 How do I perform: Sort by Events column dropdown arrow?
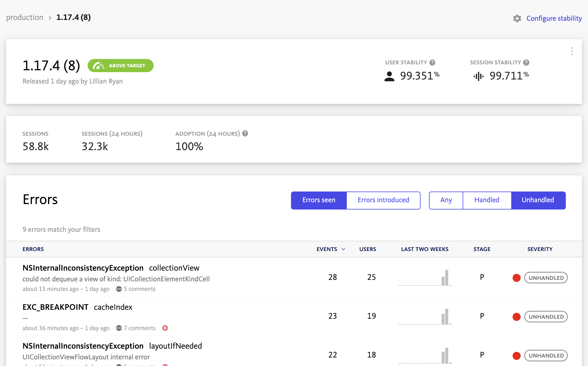[343, 249]
